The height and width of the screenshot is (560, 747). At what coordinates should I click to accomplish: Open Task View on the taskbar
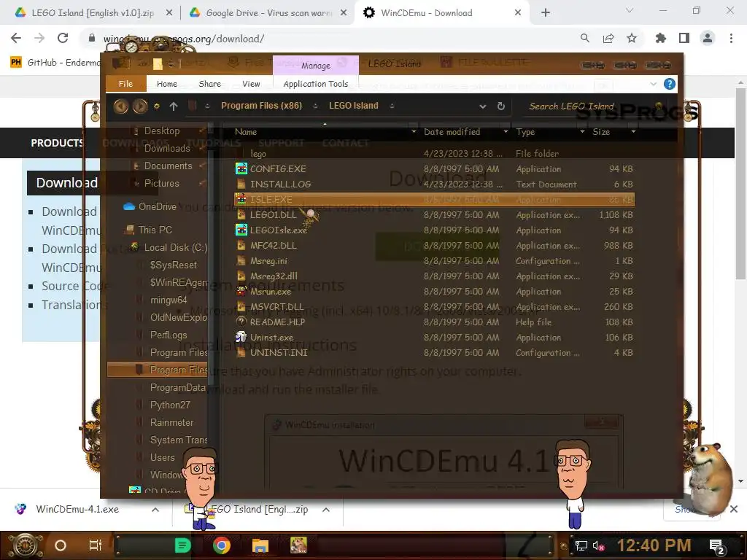(96, 545)
